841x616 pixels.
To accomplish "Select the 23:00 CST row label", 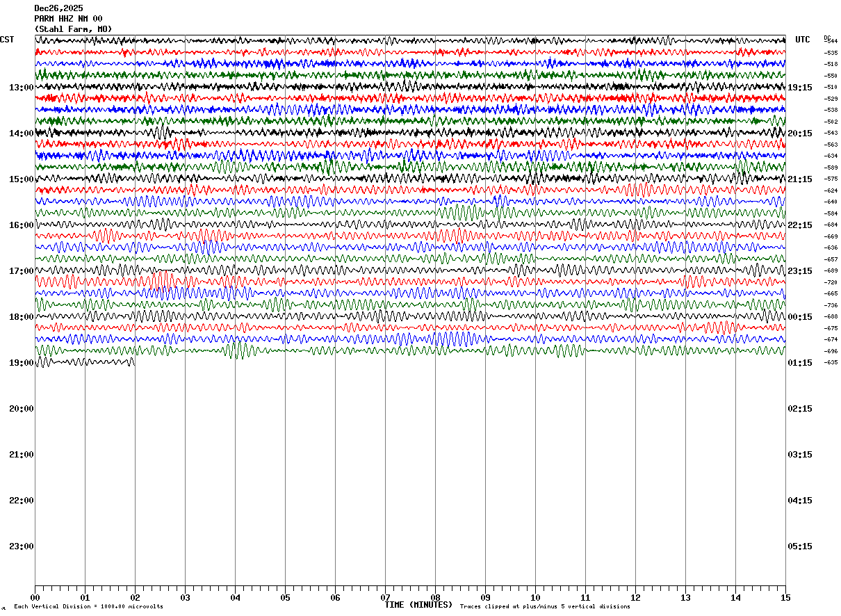I will pos(22,546).
